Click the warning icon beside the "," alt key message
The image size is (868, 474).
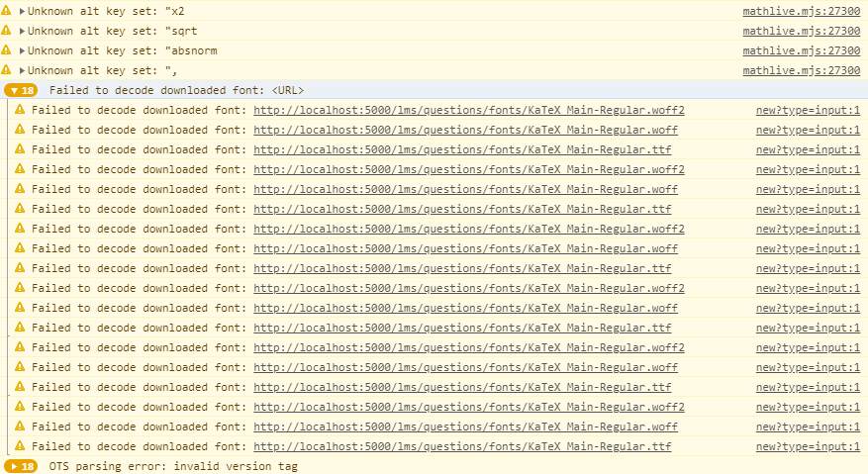coord(6,70)
